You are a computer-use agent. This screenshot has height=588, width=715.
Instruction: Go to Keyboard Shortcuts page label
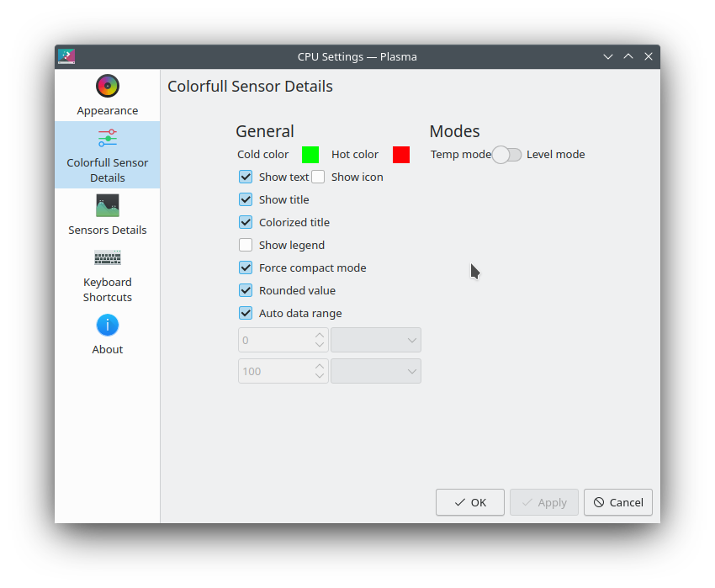point(107,289)
